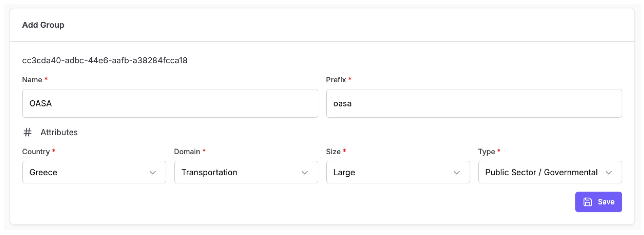This screenshot has height=235, width=644.
Task: Open the Domain dropdown showing Transportation
Action: [246, 172]
